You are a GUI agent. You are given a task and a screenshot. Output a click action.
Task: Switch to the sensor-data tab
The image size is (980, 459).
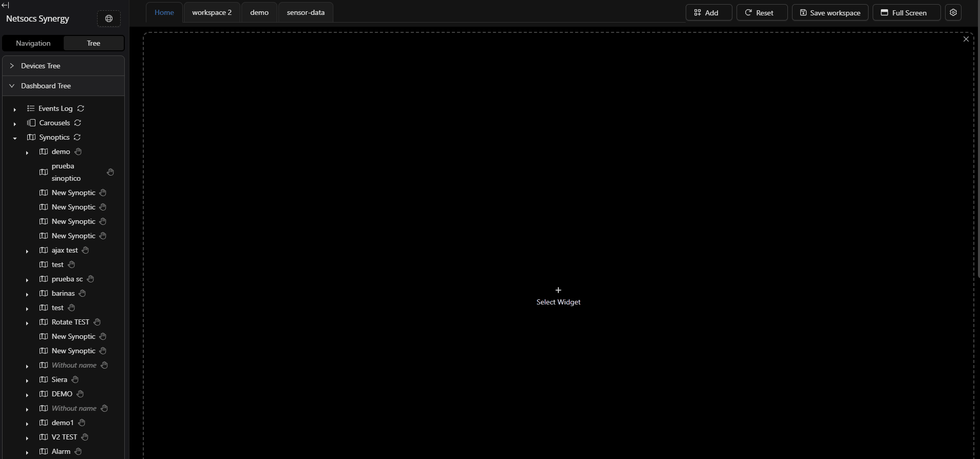[306, 12]
